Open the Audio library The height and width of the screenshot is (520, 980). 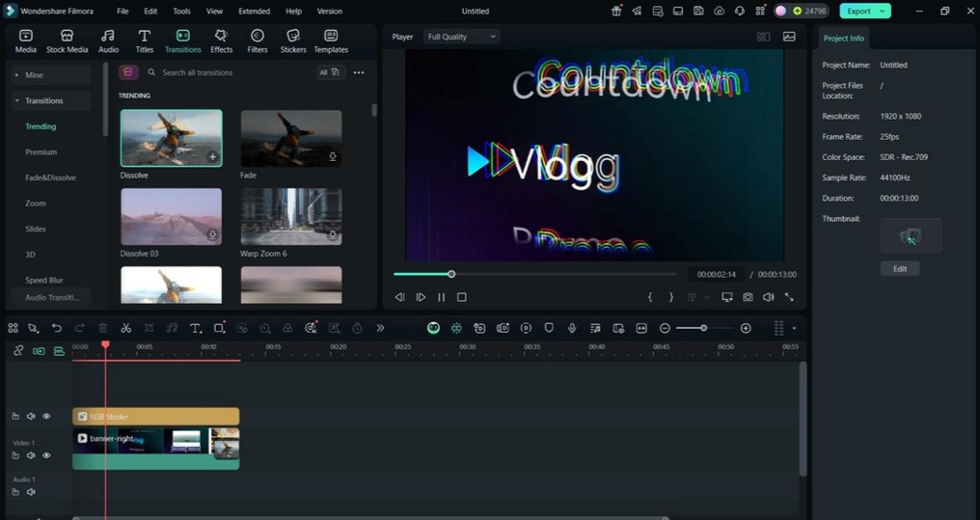108,41
